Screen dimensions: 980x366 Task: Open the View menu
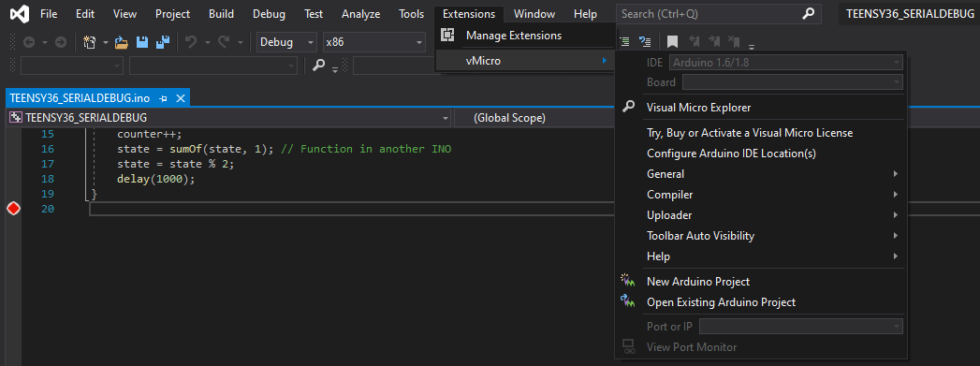(x=125, y=14)
